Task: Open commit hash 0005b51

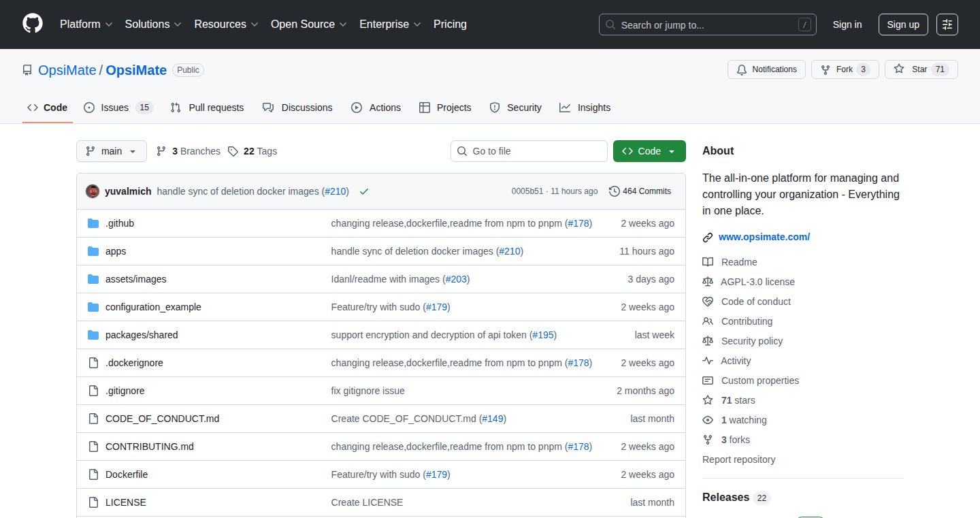Action: point(527,191)
